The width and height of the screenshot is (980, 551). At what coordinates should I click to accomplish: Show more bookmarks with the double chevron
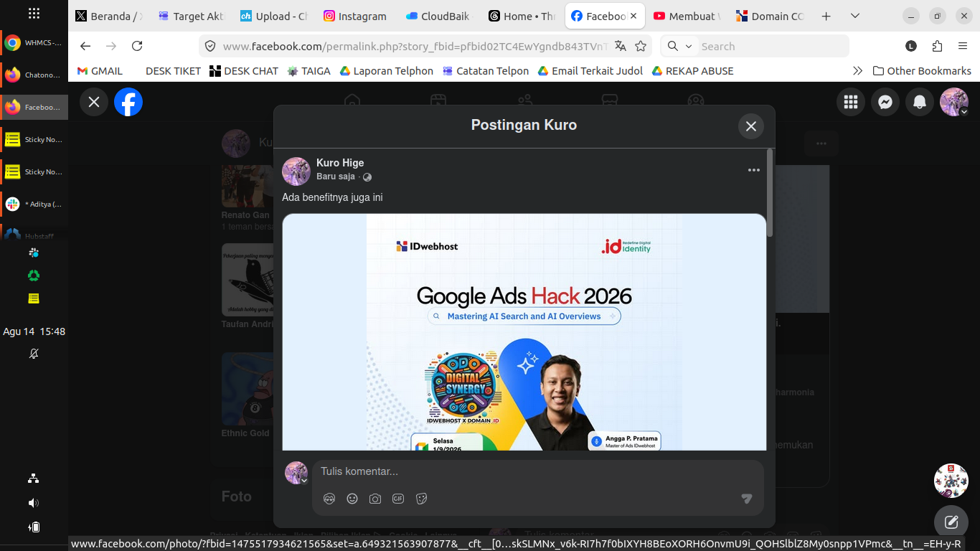point(857,71)
